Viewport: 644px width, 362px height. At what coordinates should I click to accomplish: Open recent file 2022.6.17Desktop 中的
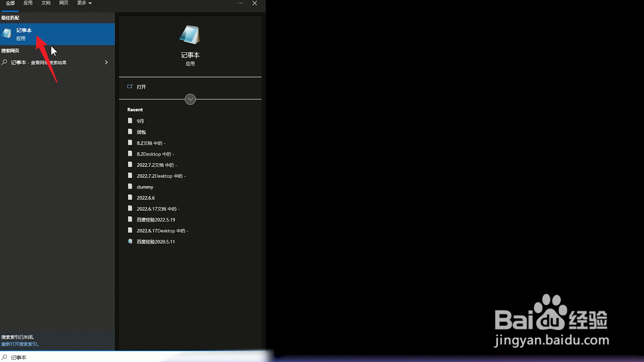click(163, 230)
